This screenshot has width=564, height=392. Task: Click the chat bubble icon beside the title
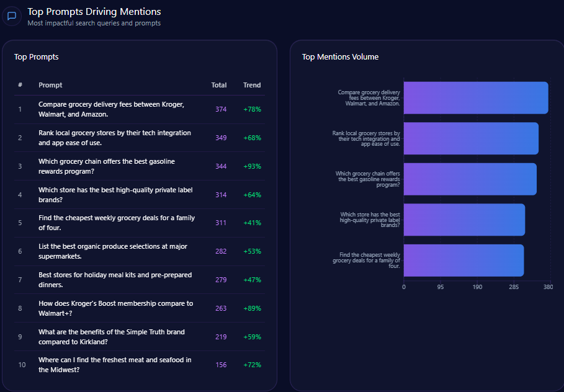click(x=11, y=17)
